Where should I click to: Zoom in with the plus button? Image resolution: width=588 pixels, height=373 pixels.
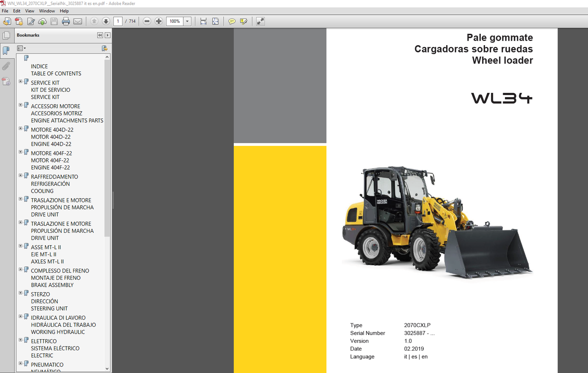click(159, 21)
